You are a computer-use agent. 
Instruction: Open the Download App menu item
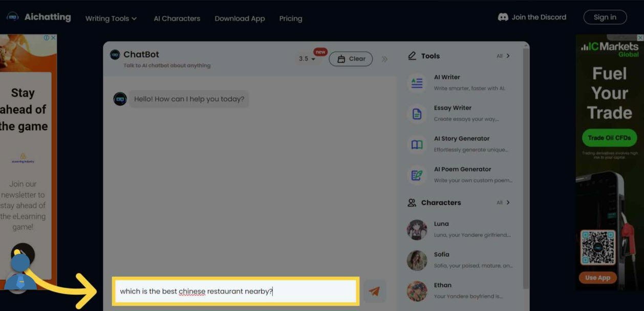point(240,18)
